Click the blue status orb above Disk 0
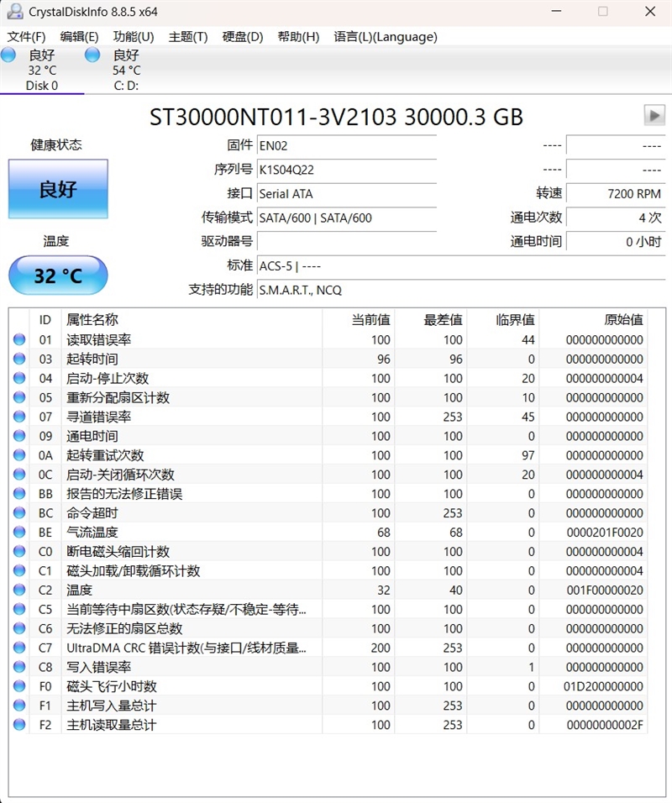Screen dimensions: 672x803 (8, 55)
